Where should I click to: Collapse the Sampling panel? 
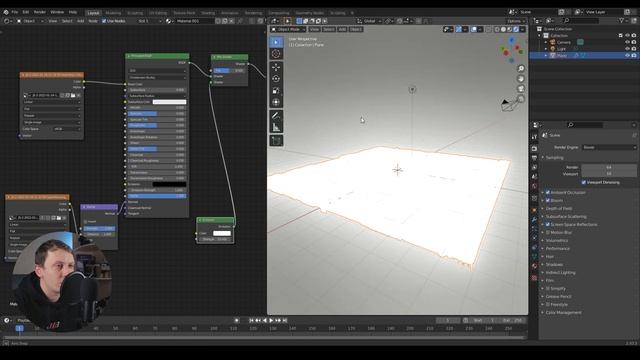[554, 158]
